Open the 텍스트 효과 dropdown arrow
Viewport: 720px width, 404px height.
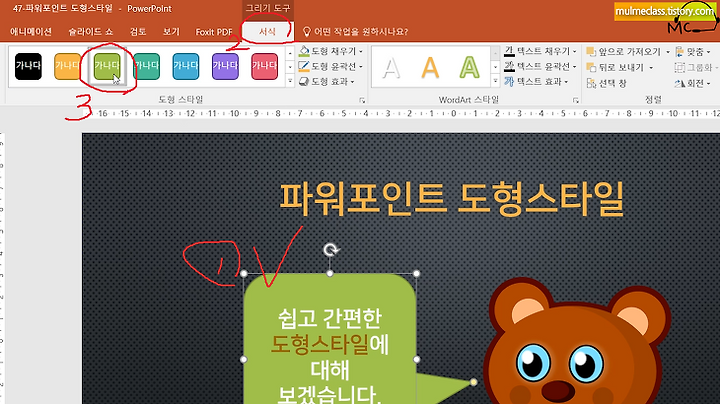(x=566, y=82)
